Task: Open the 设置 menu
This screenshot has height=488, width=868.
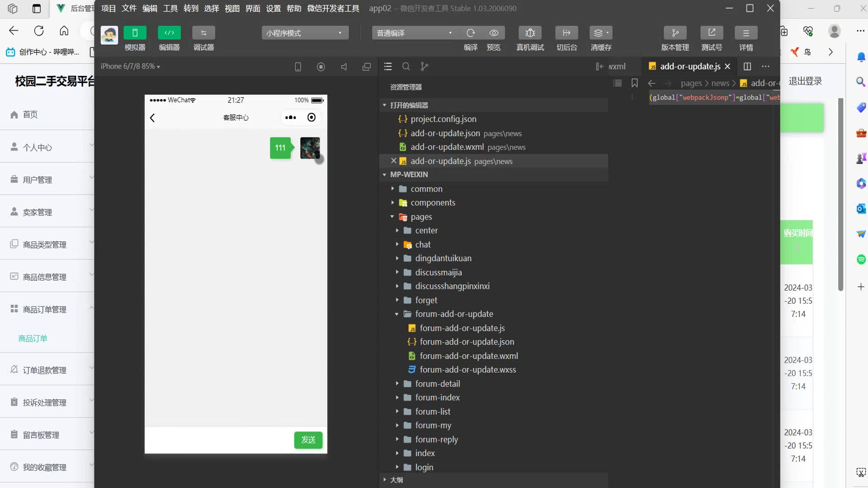Action: pos(273,8)
